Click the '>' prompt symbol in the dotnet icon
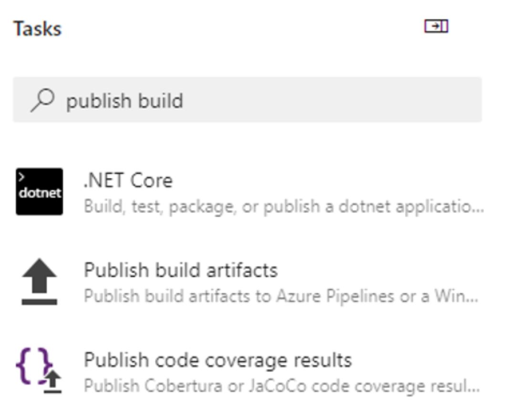This screenshot has width=507, height=420. (x=21, y=177)
